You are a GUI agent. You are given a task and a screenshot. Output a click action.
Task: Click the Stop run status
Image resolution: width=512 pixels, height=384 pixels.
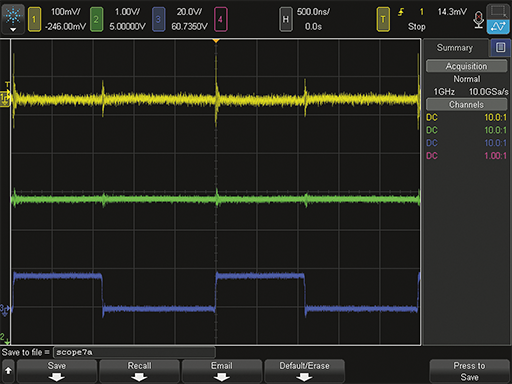[x=417, y=26]
